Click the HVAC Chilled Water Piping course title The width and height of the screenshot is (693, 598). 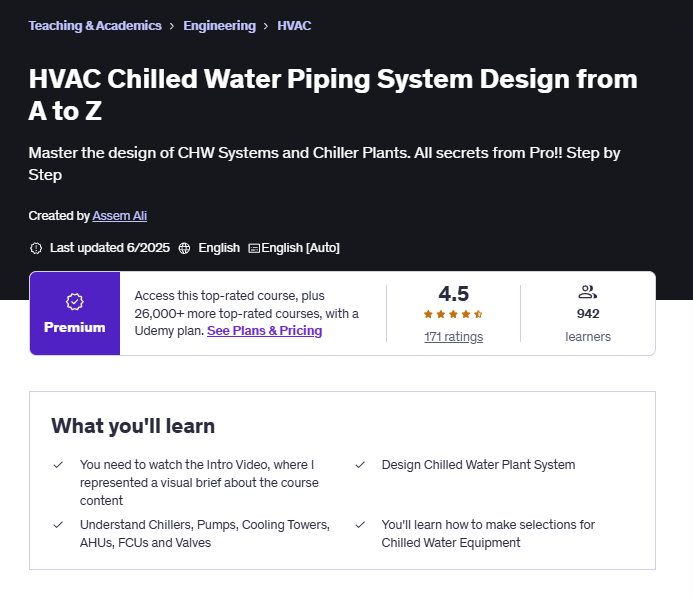[x=332, y=95]
